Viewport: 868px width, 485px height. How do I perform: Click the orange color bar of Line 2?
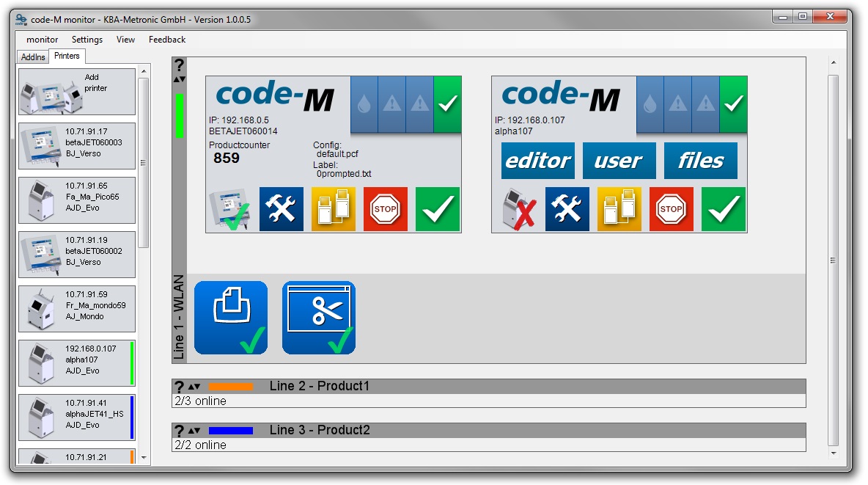point(231,387)
